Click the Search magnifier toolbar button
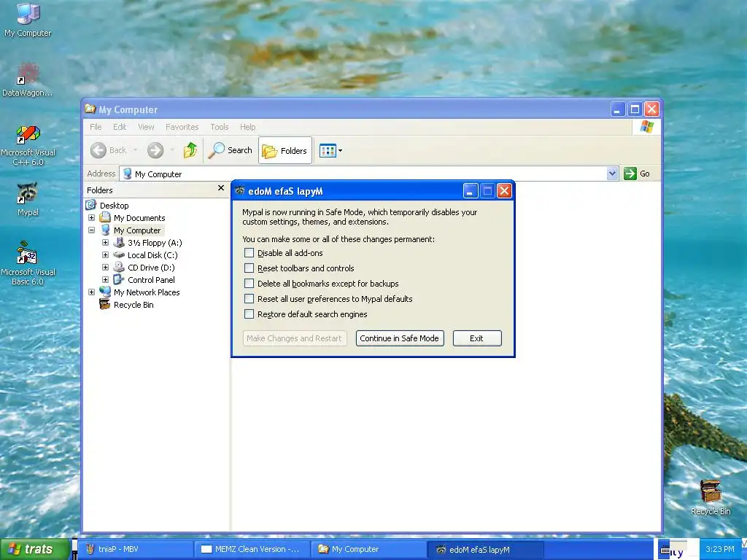Viewport: 747px width, 560px height. pyautogui.click(x=231, y=150)
